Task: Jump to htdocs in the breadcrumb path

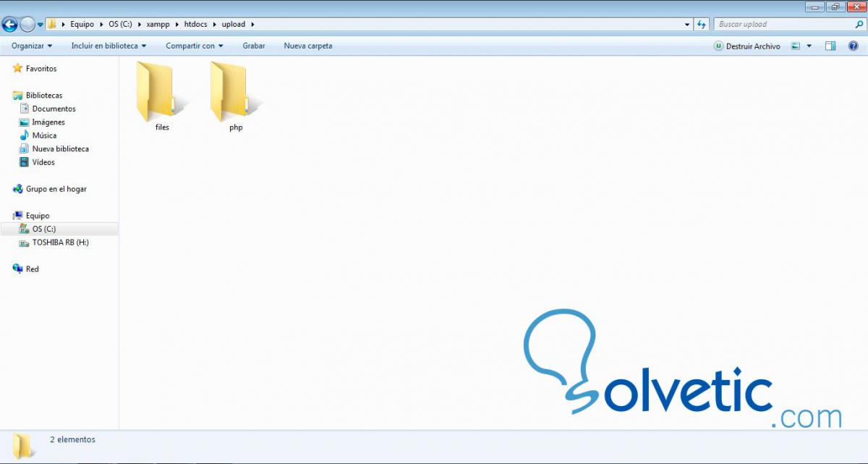Action: click(197, 24)
